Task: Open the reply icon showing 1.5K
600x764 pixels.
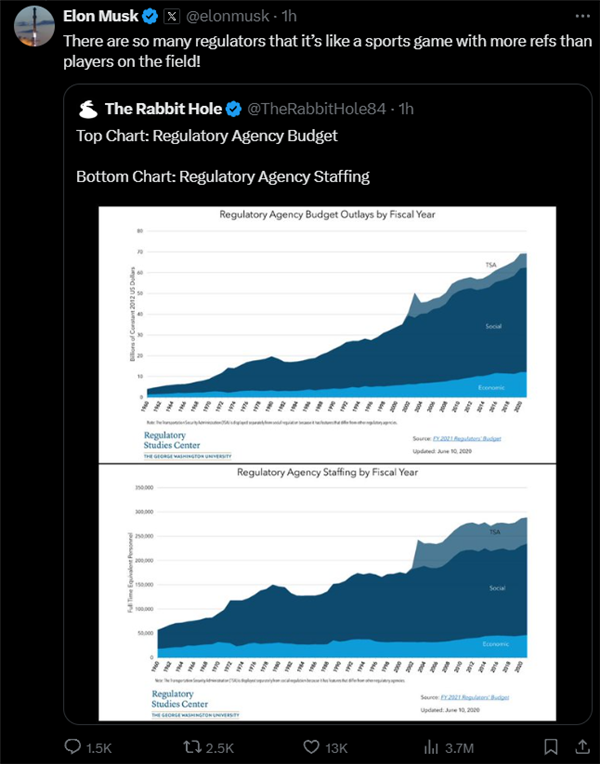Action: point(74,746)
